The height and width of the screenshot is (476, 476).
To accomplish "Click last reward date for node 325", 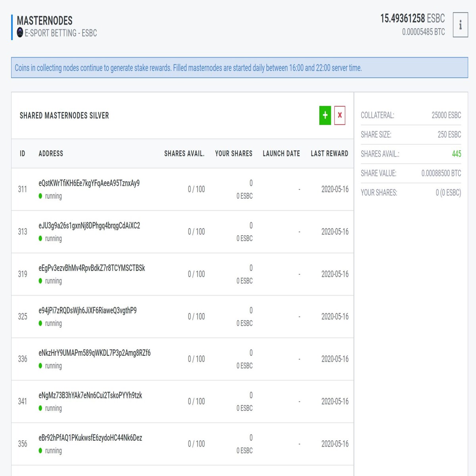I will [x=335, y=317].
